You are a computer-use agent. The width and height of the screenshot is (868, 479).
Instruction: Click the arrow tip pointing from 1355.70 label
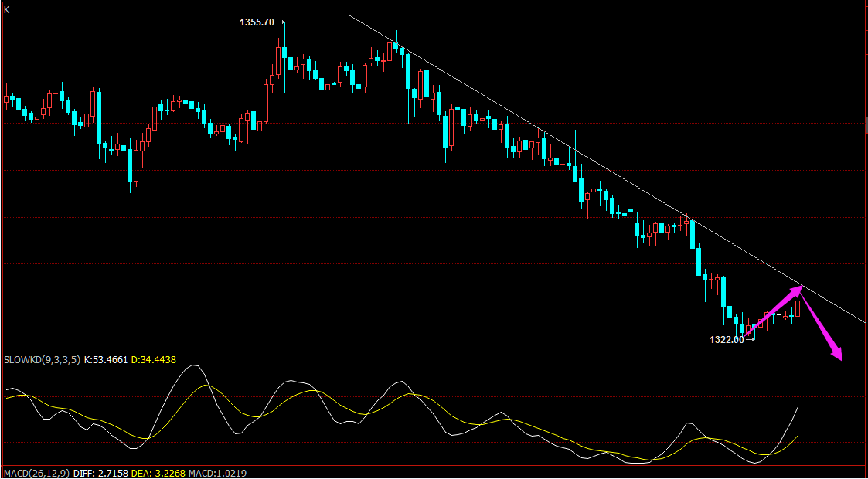283,22
